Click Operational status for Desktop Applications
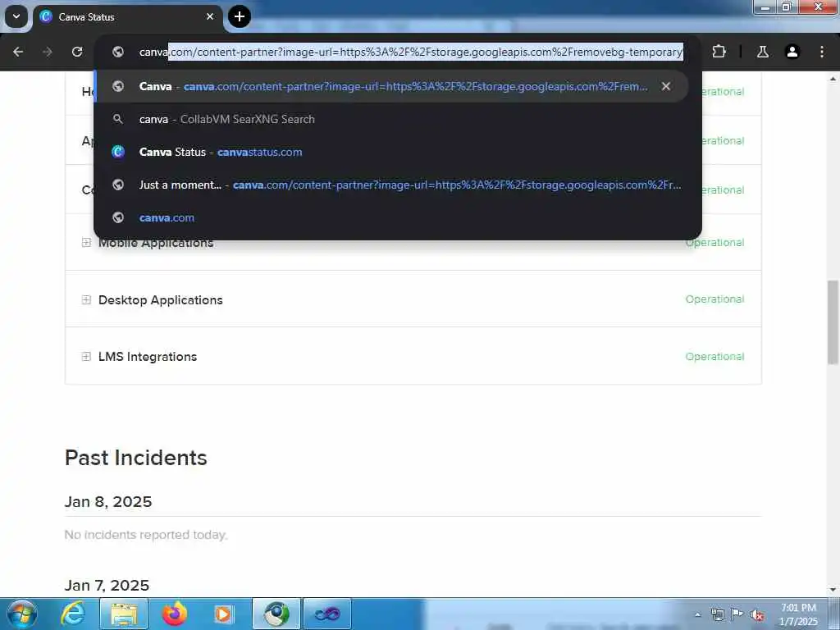840x630 pixels. (714, 299)
